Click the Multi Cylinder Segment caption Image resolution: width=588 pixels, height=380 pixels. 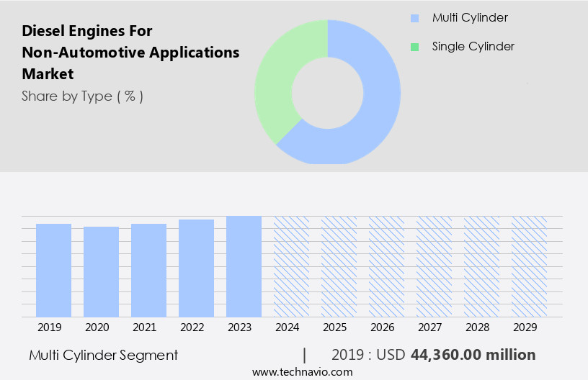coord(103,355)
